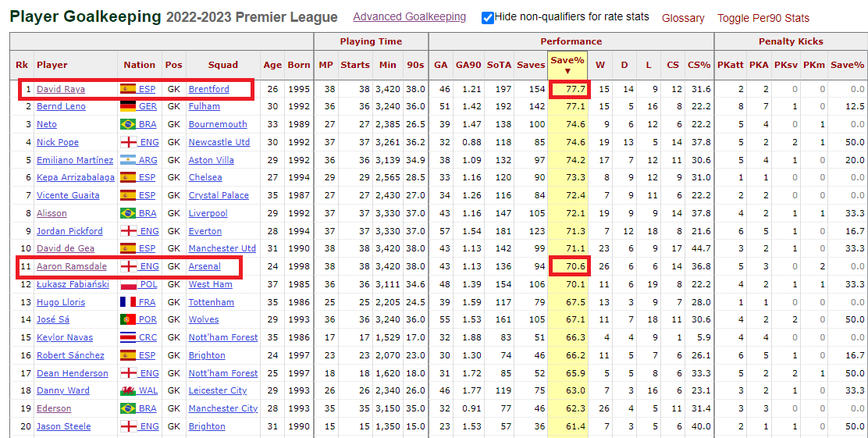Click Spain flag in David Raya row
The width and height of the screenshot is (868, 438).
(x=128, y=88)
